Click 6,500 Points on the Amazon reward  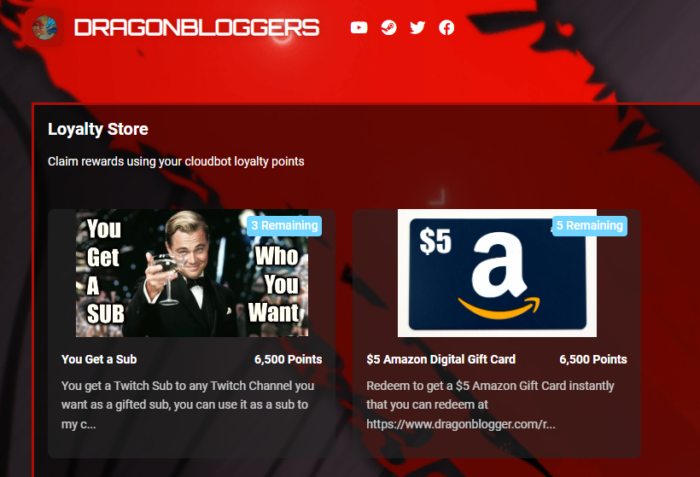[x=593, y=359]
